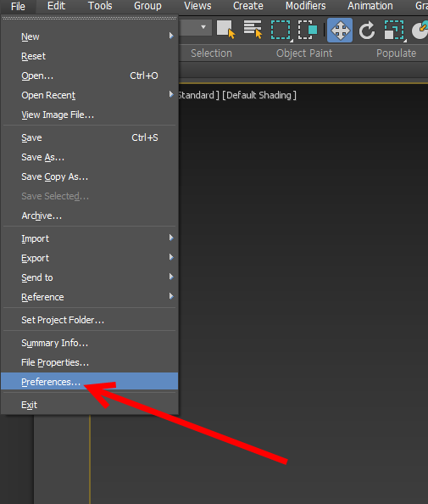
Task: Select Set Project Folder... entry
Action: (x=90, y=320)
